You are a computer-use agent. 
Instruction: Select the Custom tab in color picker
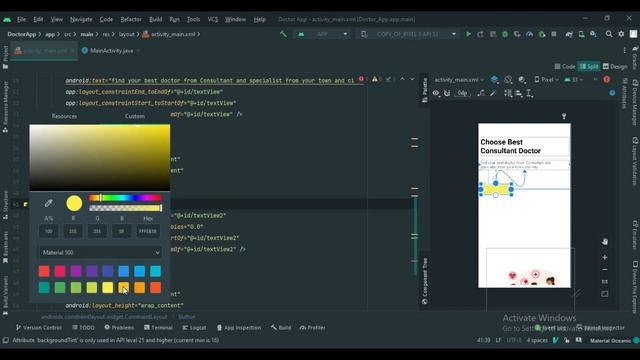135,116
